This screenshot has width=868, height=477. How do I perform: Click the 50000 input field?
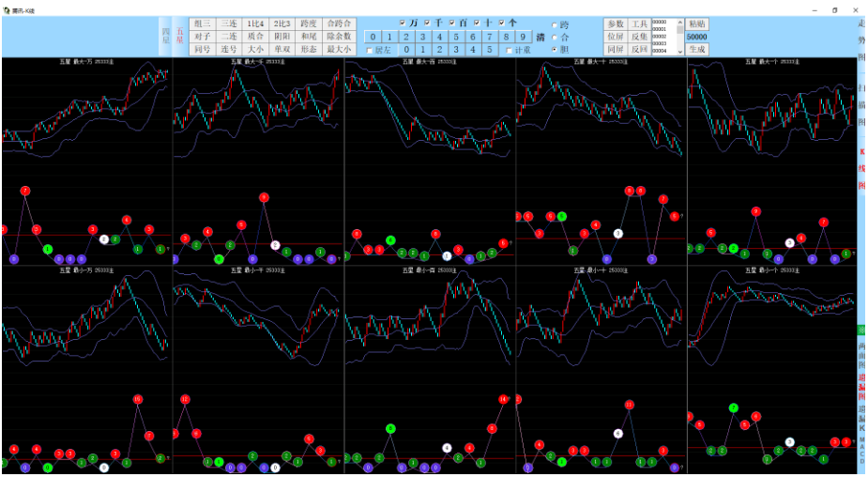(x=697, y=37)
